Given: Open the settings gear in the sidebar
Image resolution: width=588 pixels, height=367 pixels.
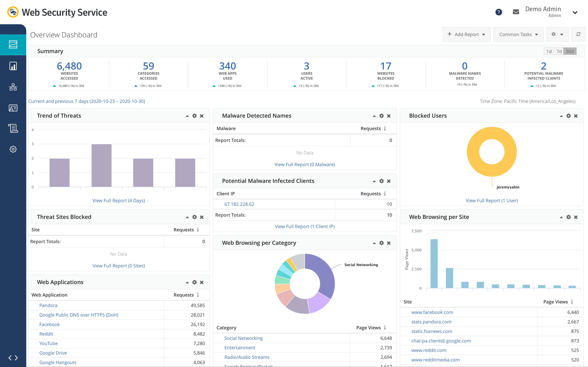Looking at the screenshot, I should click(13, 149).
